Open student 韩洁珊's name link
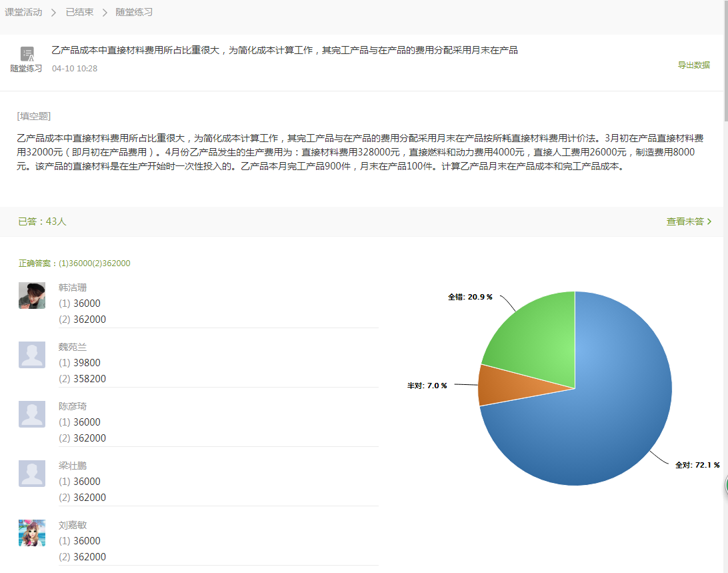The width and height of the screenshot is (728, 573). (73, 287)
